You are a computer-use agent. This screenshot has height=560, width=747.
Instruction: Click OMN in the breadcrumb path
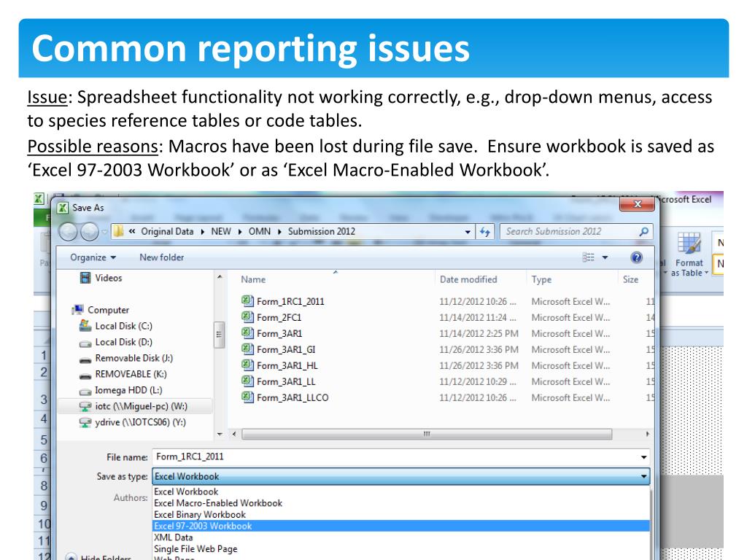pos(259,231)
